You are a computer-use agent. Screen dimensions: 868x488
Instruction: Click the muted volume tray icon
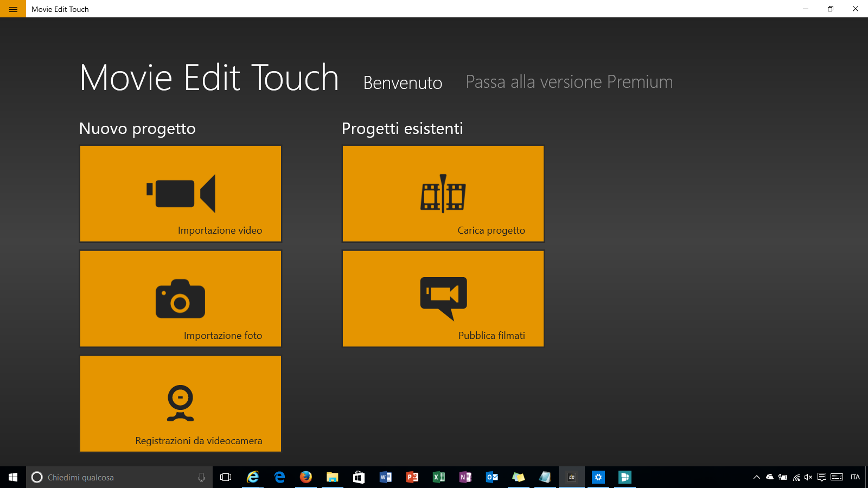tap(808, 477)
